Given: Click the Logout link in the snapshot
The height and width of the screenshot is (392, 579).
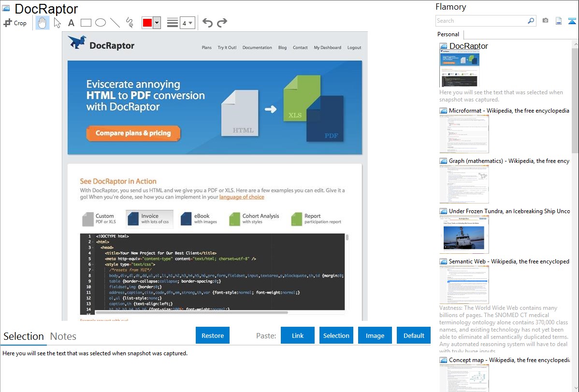Looking at the screenshot, I should coord(354,48).
